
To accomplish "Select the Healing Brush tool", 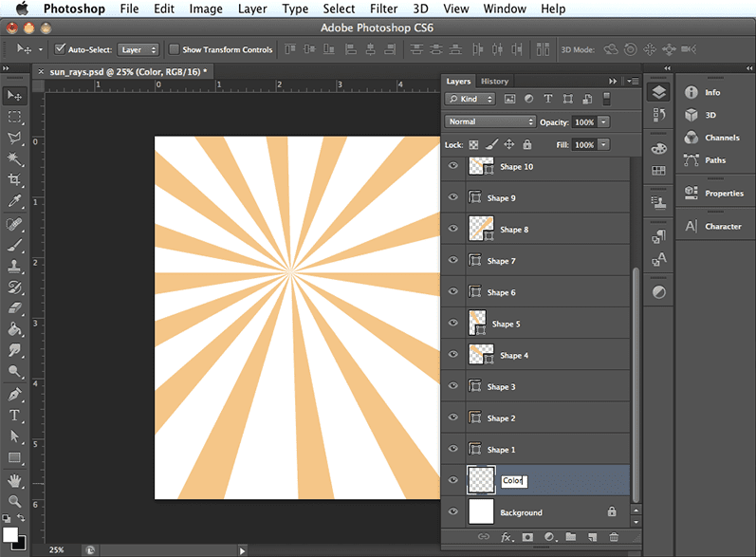I will 14,224.
